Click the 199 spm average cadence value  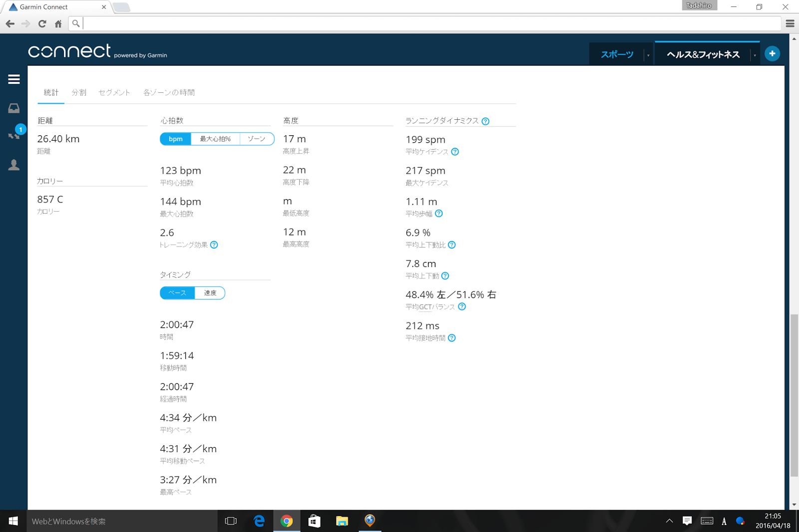point(425,139)
